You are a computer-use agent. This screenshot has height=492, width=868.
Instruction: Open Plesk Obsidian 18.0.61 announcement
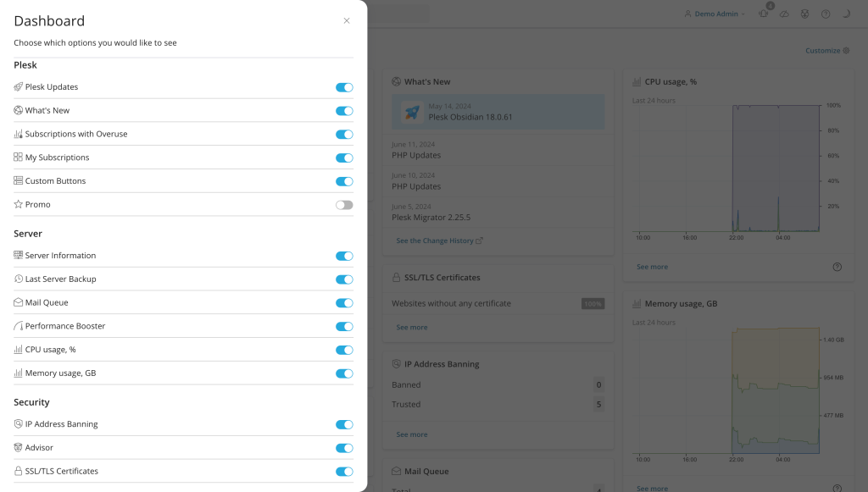(498, 112)
